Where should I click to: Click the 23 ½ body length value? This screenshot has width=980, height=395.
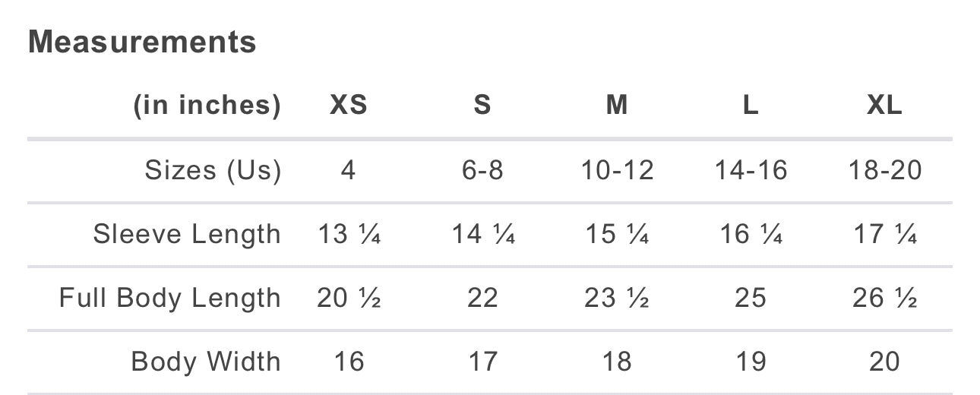(x=617, y=298)
